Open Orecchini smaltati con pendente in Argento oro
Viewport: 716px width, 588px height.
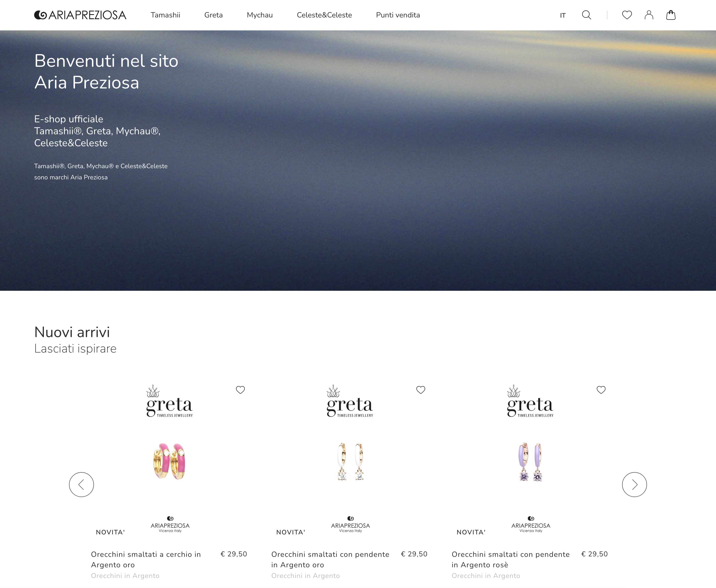pyautogui.click(x=330, y=559)
